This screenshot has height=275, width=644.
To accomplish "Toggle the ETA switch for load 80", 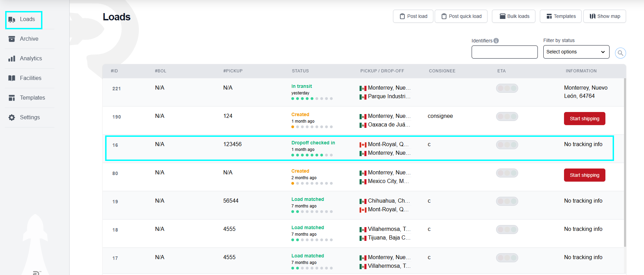I will (507, 173).
